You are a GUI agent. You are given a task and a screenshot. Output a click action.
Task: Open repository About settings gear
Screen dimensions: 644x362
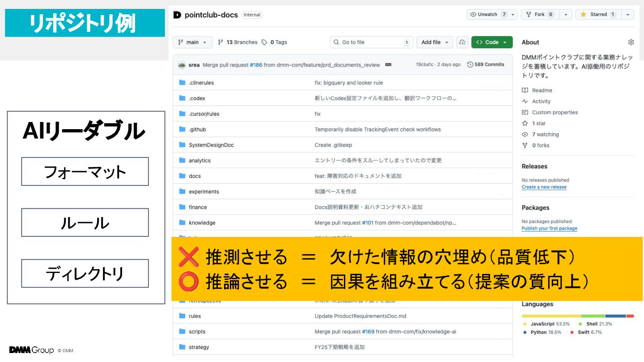click(x=631, y=42)
